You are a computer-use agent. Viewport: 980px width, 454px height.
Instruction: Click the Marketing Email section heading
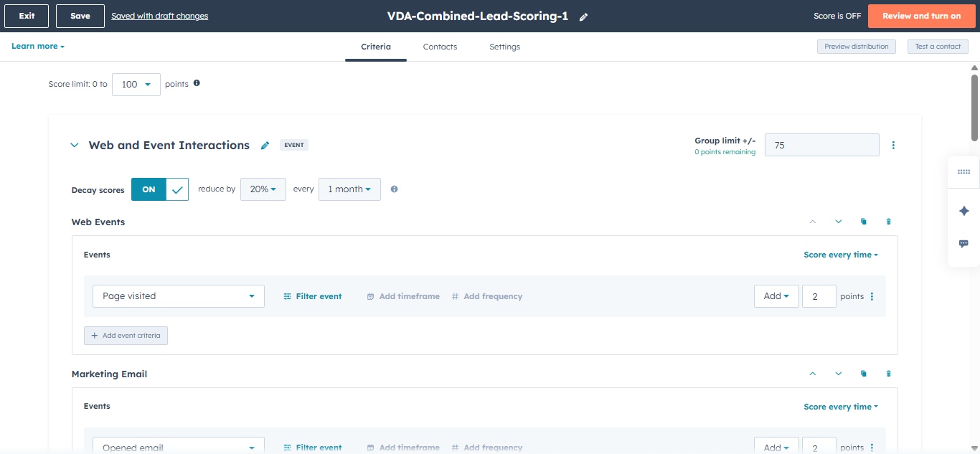pyautogui.click(x=109, y=374)
